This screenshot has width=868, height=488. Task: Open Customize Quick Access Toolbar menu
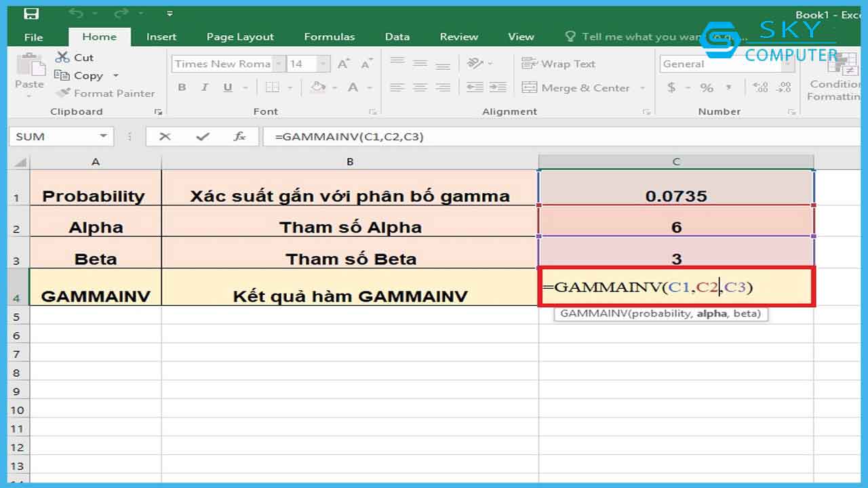pyautogui.click(x=170, y=14)
